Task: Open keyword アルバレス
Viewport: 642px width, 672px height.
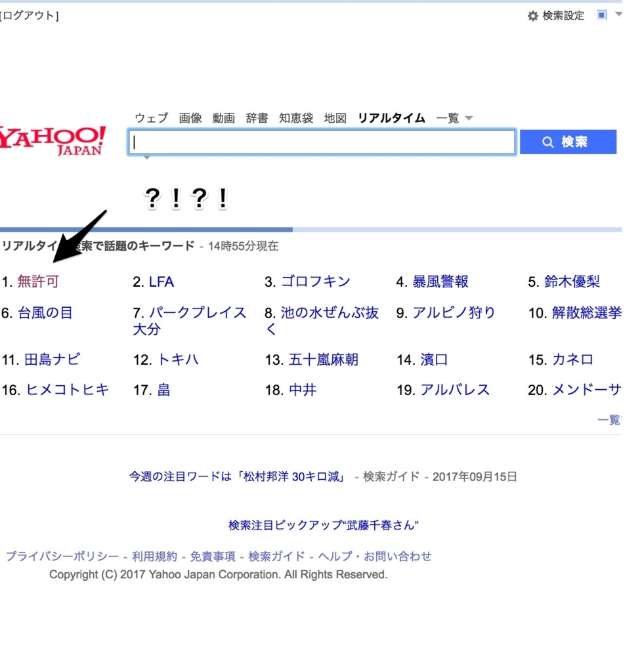Action: (455, 390)
